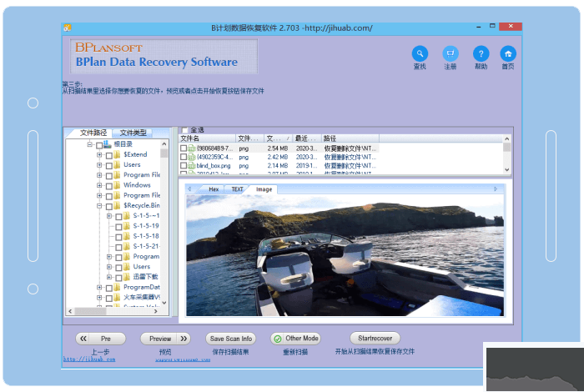Click the Startrecover button
The height and width of the screenshot is (392, 584).
[375, 339]
